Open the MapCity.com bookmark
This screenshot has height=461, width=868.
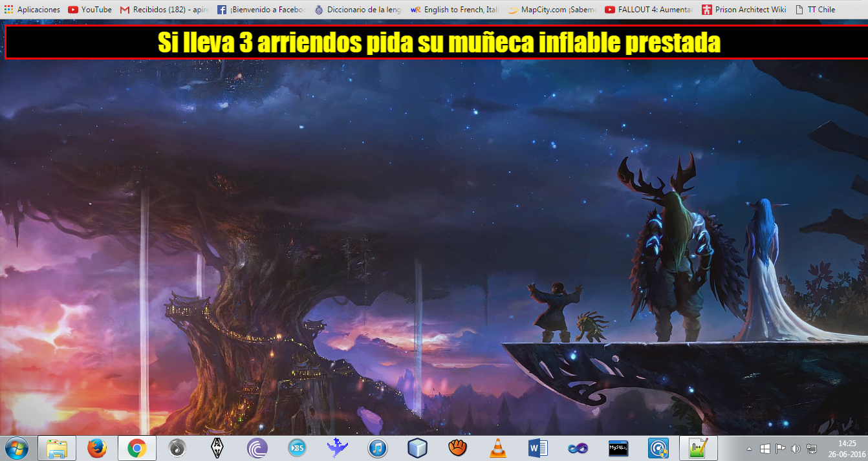552,10
